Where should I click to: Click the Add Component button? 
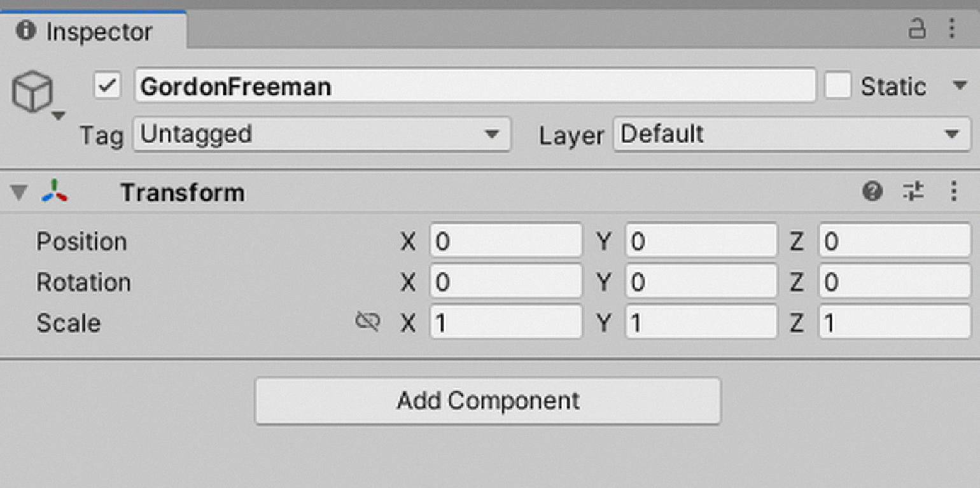[x=487, y=401]
